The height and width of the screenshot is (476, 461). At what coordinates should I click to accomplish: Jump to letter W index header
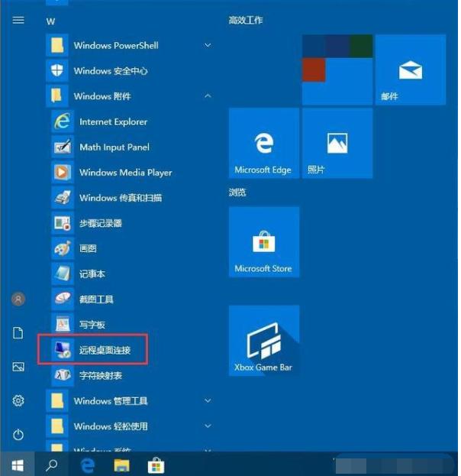click(50, 21)
